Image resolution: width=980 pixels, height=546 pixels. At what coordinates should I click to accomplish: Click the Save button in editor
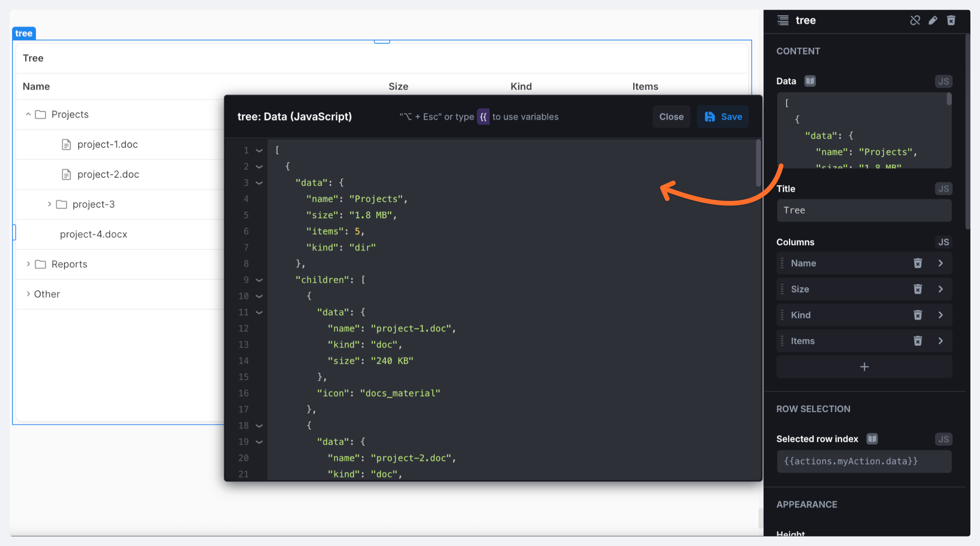[x=723, y=117]
